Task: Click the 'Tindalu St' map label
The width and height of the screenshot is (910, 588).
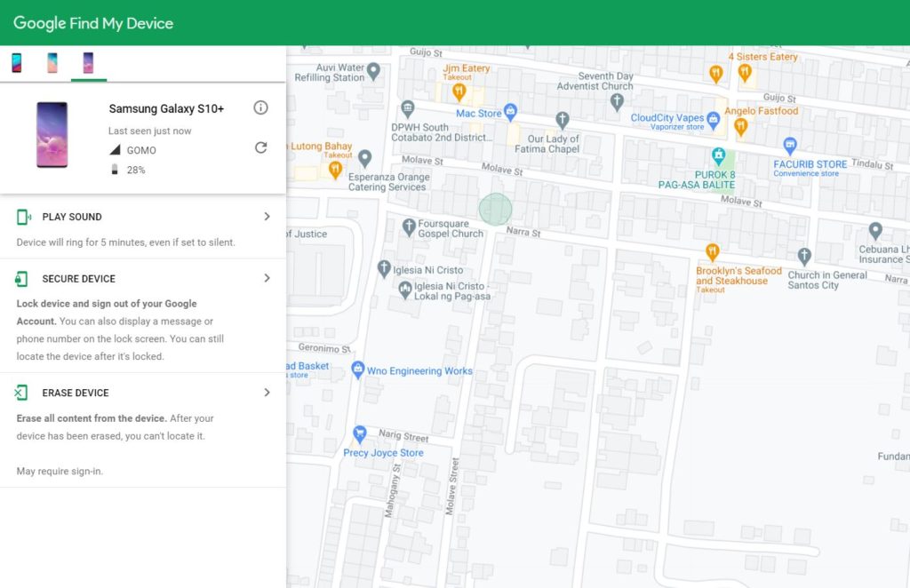Action: [x=873, y=164]
